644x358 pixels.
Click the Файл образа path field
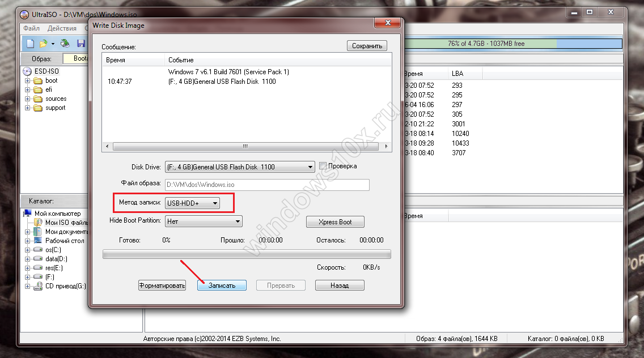click(267, 185)
